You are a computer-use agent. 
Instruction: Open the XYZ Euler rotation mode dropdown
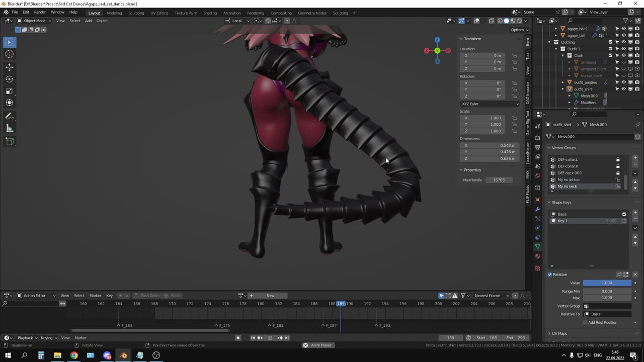490,104
